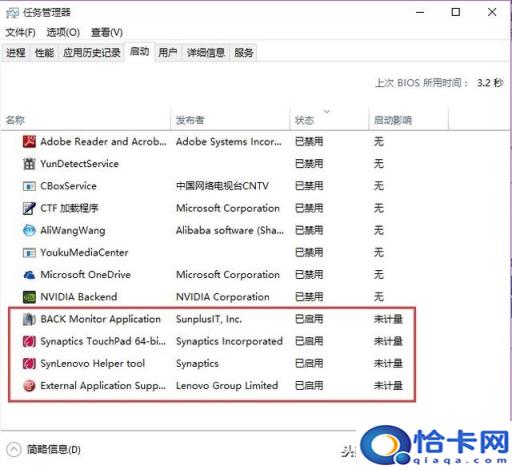Click publisher Lenovo Group Limited
Viewport: 512px width, 469px height.
[x=227, y=386]
